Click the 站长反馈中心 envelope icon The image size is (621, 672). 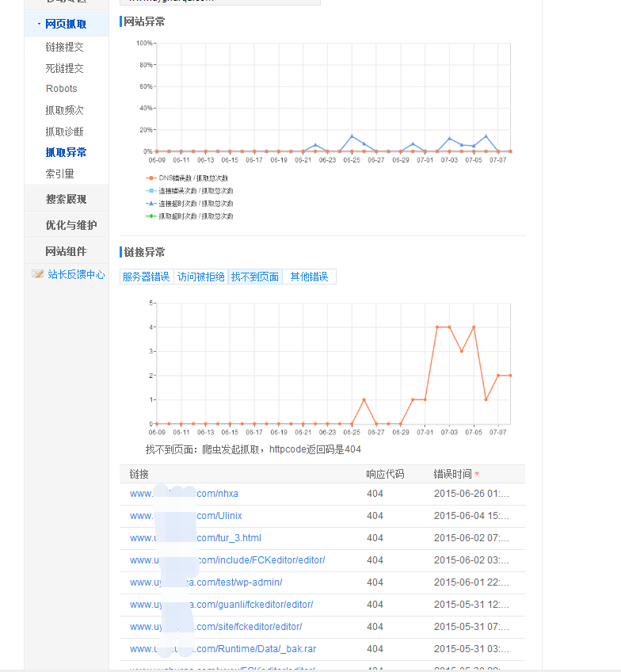pos(37,274)
